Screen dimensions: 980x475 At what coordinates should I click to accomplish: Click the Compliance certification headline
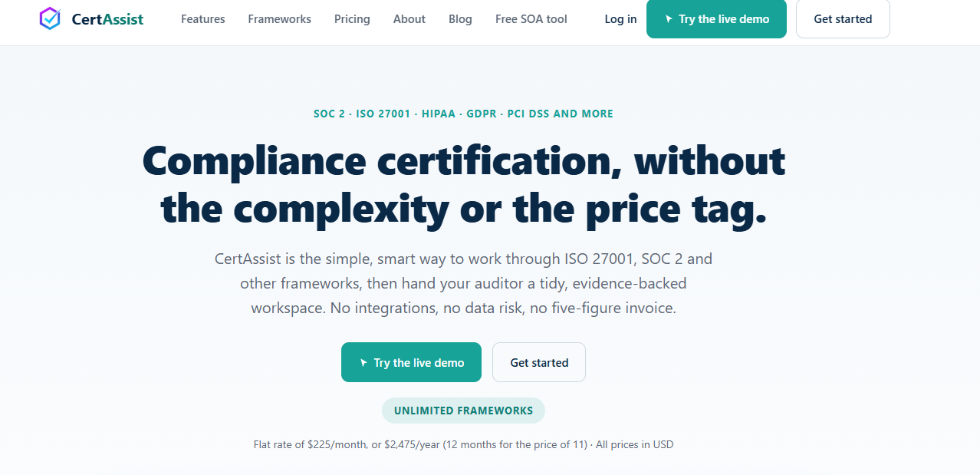point(464,184)
